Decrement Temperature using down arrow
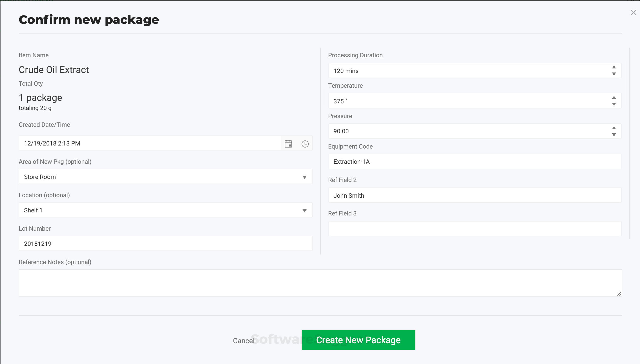Image resolution: width=640 pixels, height=364 pixels. 614,104
